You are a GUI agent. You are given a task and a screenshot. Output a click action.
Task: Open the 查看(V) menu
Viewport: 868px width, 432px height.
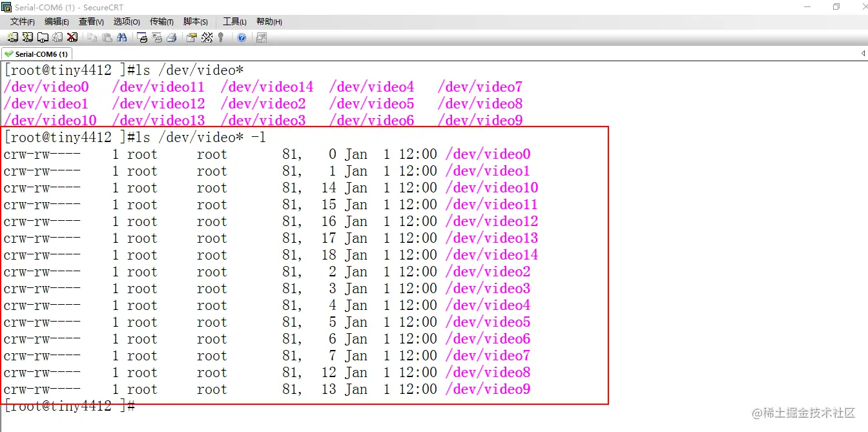coord(91,22)
